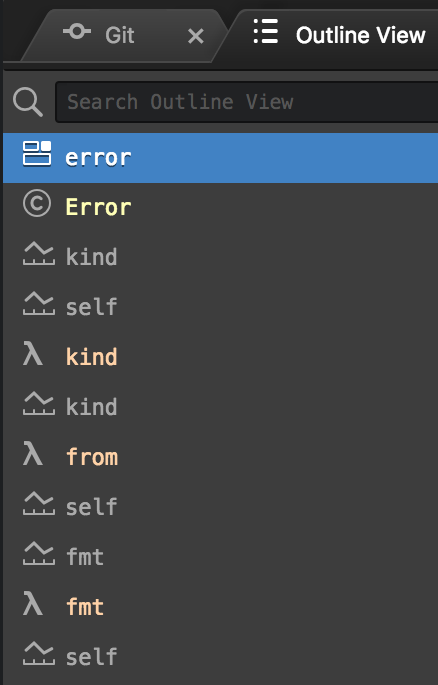Click the Git commit icon in tab
The height and width of the screenshot is (685, 438).
(x=77, y=31)
